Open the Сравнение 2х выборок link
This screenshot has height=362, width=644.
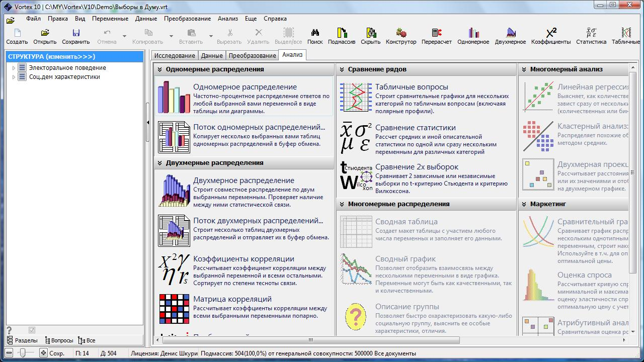[417, 167]
